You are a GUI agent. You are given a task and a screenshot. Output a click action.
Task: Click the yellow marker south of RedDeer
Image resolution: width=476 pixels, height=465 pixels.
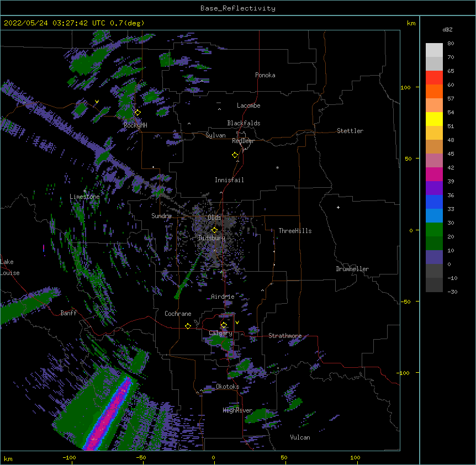pos(235,155)
